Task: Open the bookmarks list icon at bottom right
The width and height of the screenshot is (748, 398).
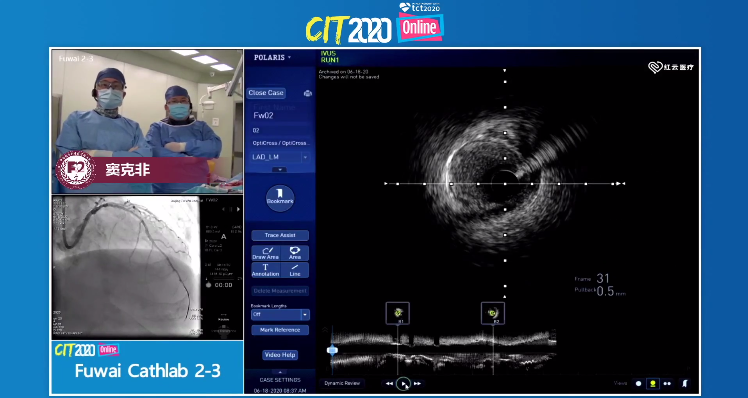Action: click(x=685, y=383)
